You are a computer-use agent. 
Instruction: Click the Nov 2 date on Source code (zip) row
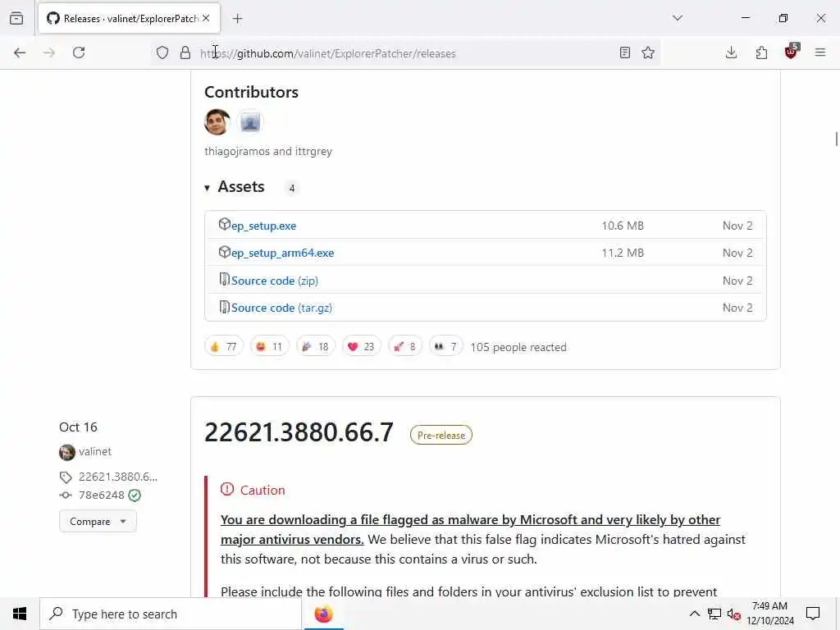tap(737, 281)
